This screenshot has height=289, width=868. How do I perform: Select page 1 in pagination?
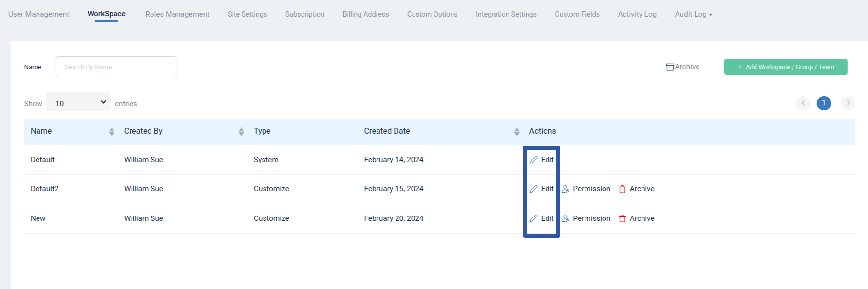(x=824, y=103)
